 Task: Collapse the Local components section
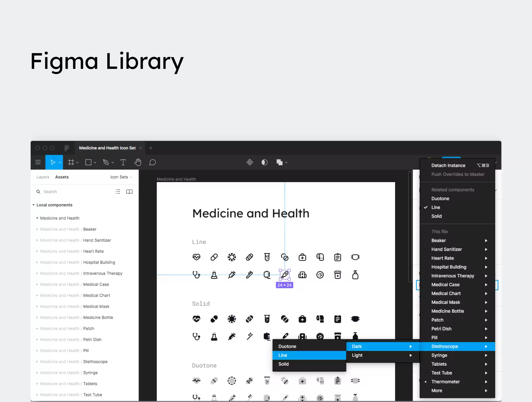tap(33, 205)
